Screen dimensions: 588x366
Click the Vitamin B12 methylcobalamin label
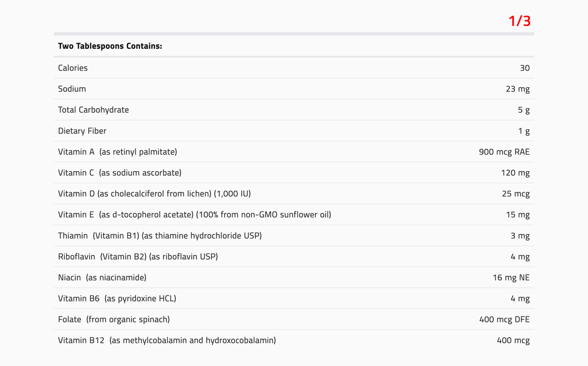167,340
